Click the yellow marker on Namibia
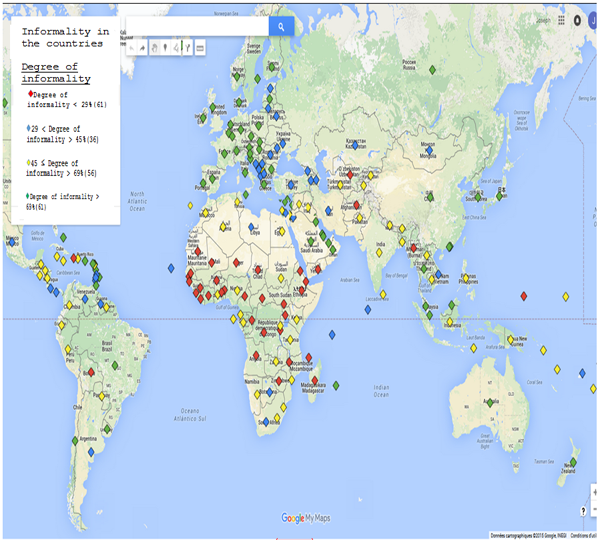 coord(257,394)
